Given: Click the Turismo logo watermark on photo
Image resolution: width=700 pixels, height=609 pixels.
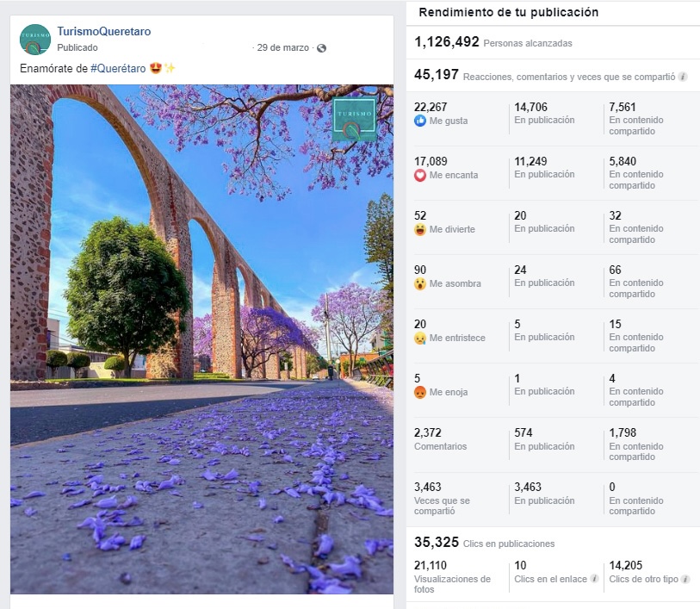Looking at the screenshot, I should (x=355, y=119).
